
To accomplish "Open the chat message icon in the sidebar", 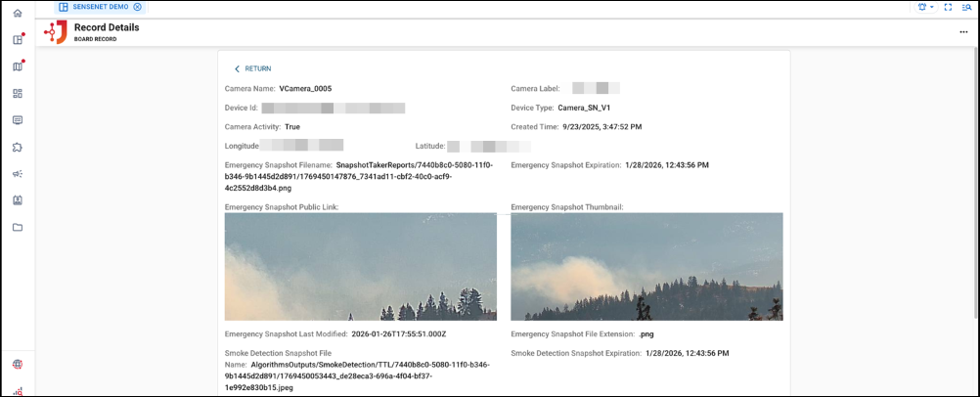I will point(18,120).
